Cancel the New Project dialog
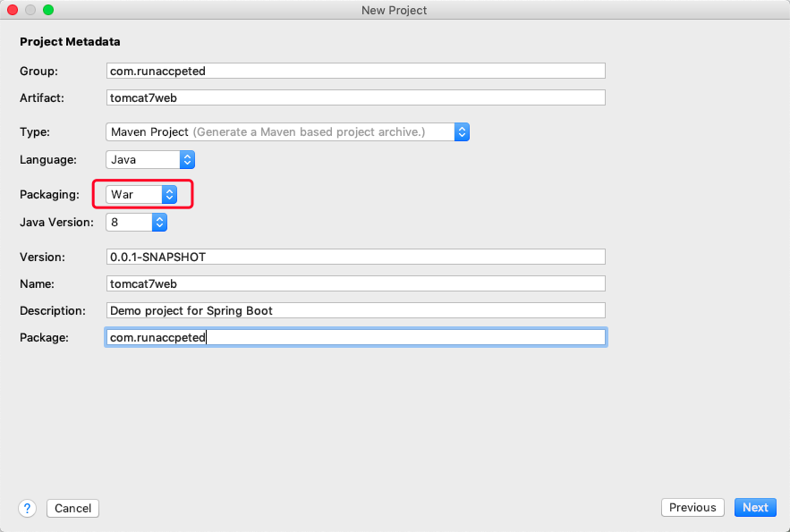This screenshot has width=790, height=532. pos(72,508)
